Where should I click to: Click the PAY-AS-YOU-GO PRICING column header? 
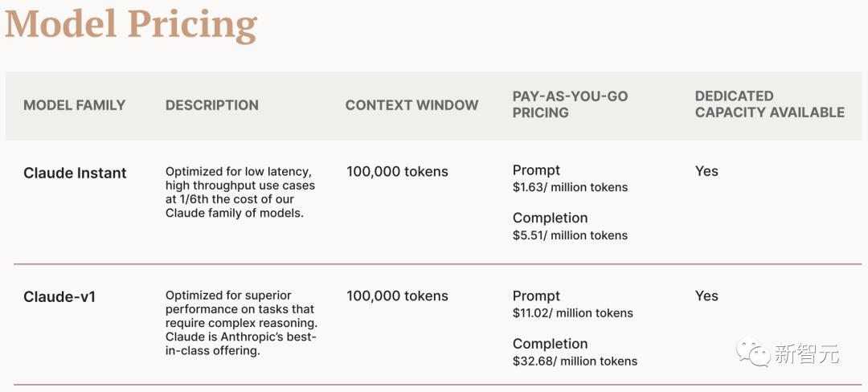coord(570,104)
